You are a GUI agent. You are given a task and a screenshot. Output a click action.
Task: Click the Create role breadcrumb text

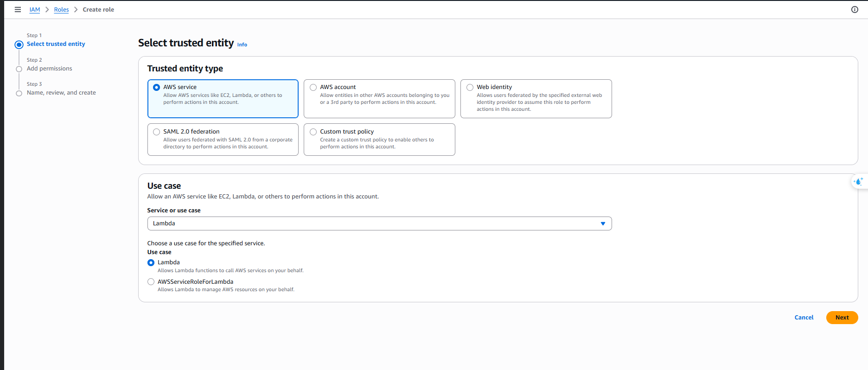98,10
